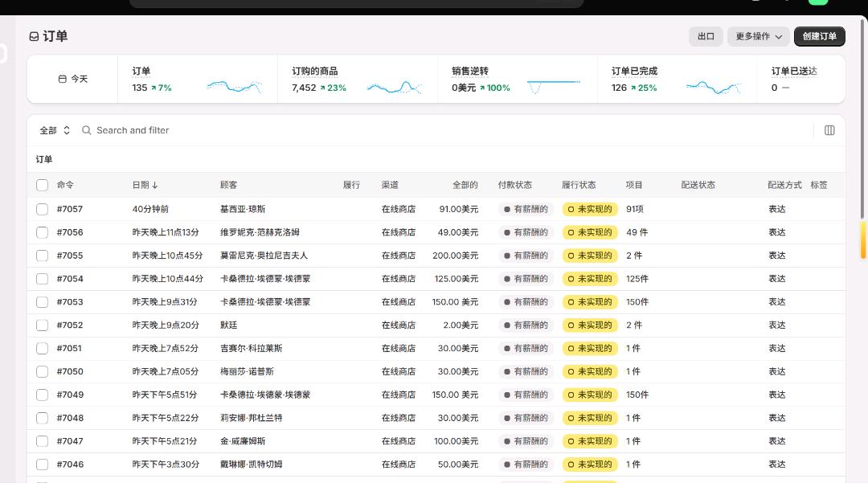Click customer 吉赛尔·科拉莱斯

click(252, 349)
